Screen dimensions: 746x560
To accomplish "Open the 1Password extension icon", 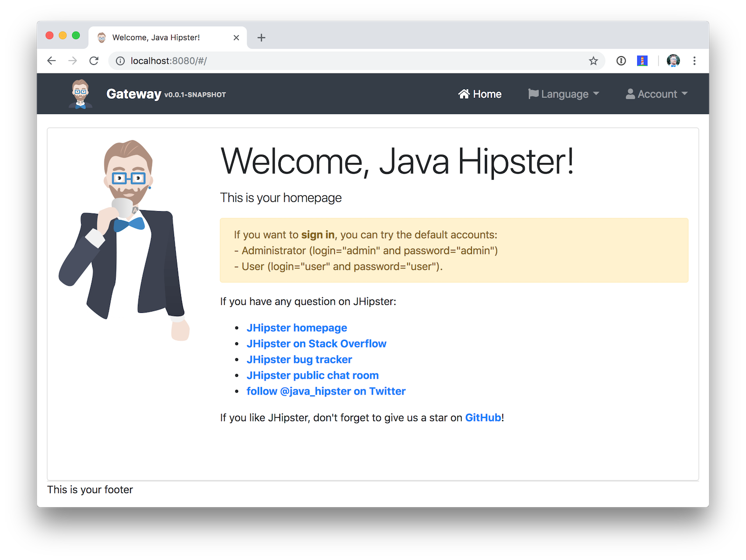I will pyautogui.click(x=621, y=61).
